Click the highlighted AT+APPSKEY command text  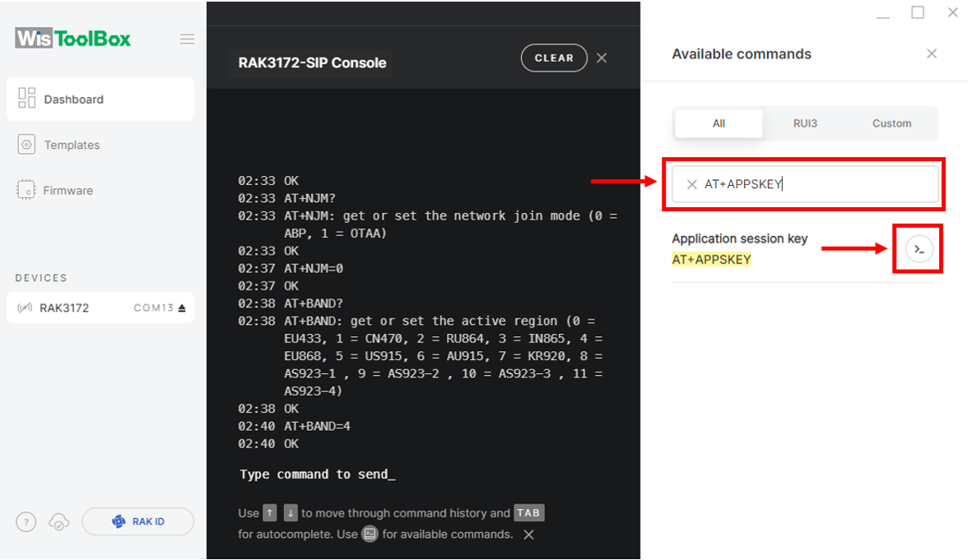click(x=712, y=260)
